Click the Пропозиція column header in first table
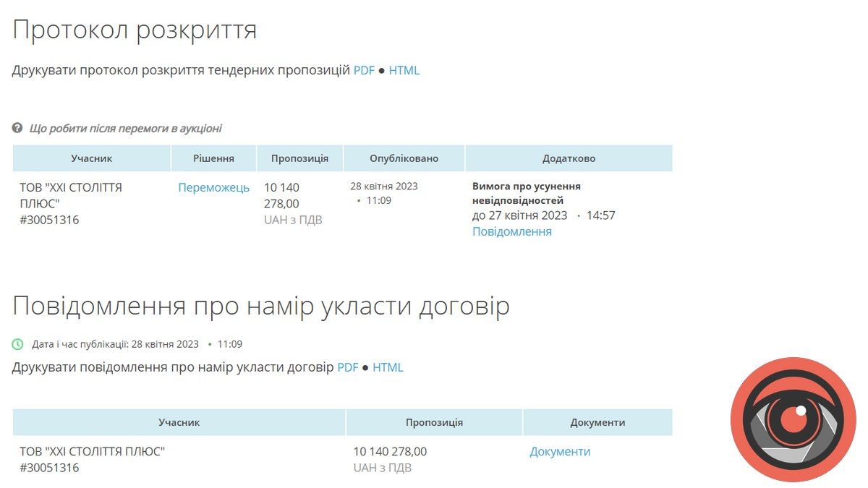 tap(299, 158)
